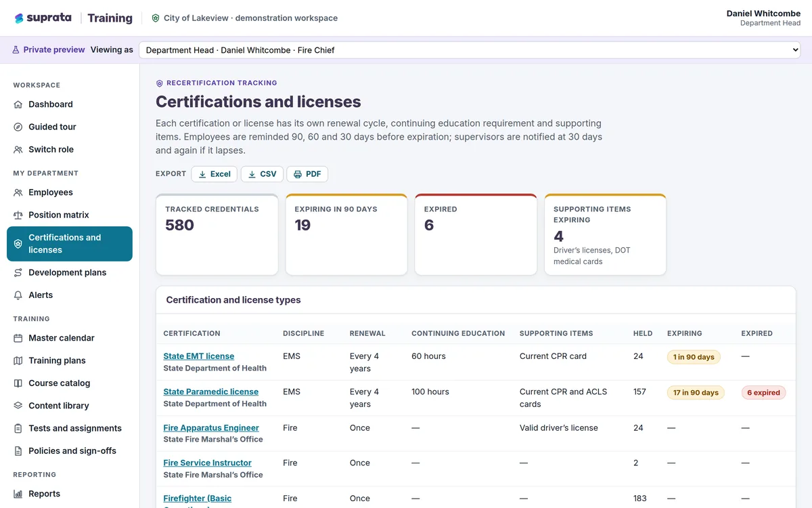Click the printer icon on PDF button

[298, 174]
